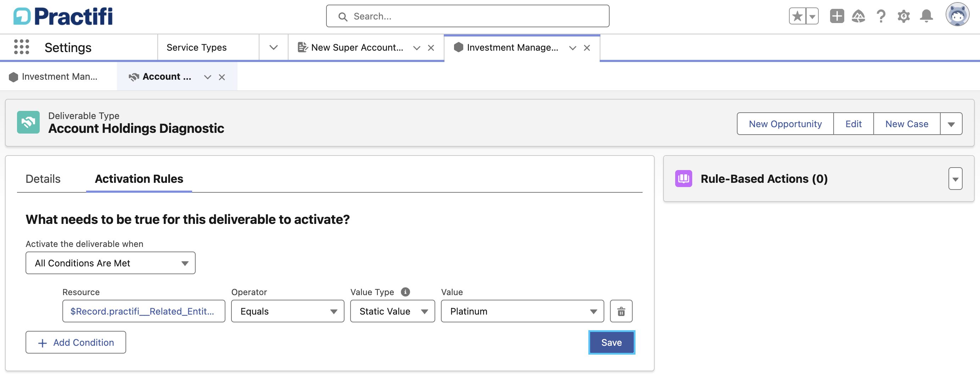Close the Account ... subtab
This screenshot has width=980, height=378.
coord(222,77)
